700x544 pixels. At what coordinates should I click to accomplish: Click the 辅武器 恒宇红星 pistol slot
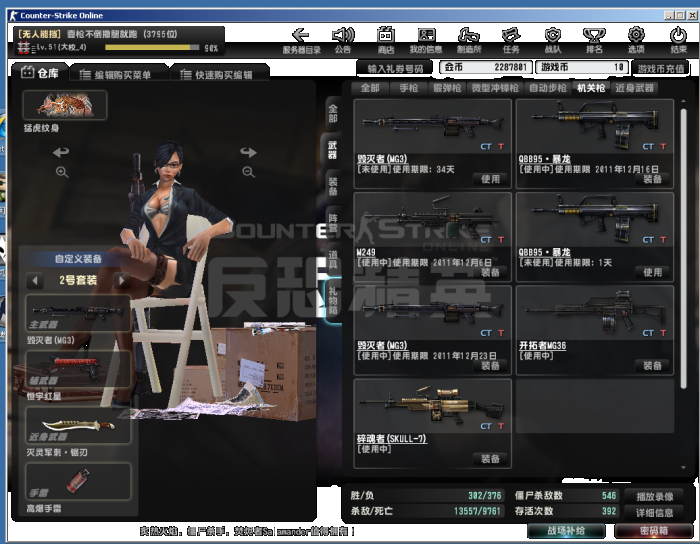click(78, 369)
